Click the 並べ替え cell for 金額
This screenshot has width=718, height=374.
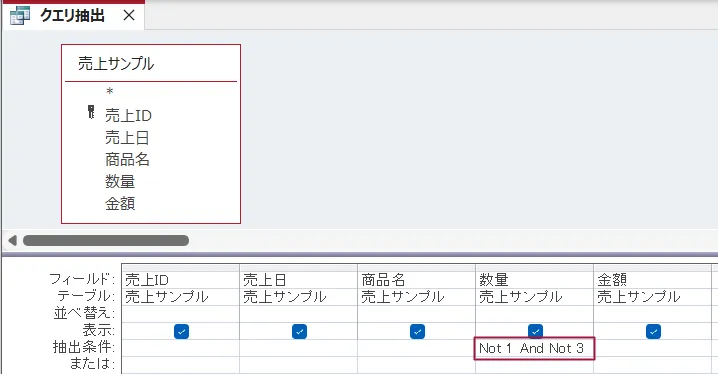pos(653,314)
